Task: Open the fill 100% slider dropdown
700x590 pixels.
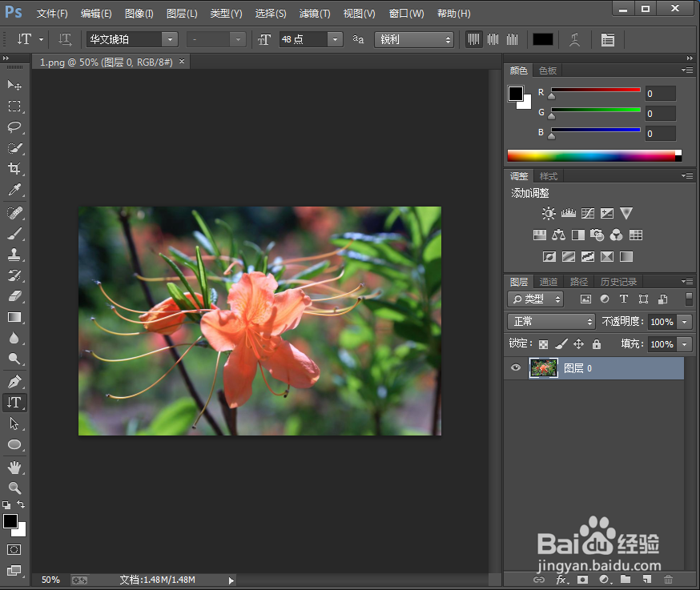Action: (x=684, y=344)
